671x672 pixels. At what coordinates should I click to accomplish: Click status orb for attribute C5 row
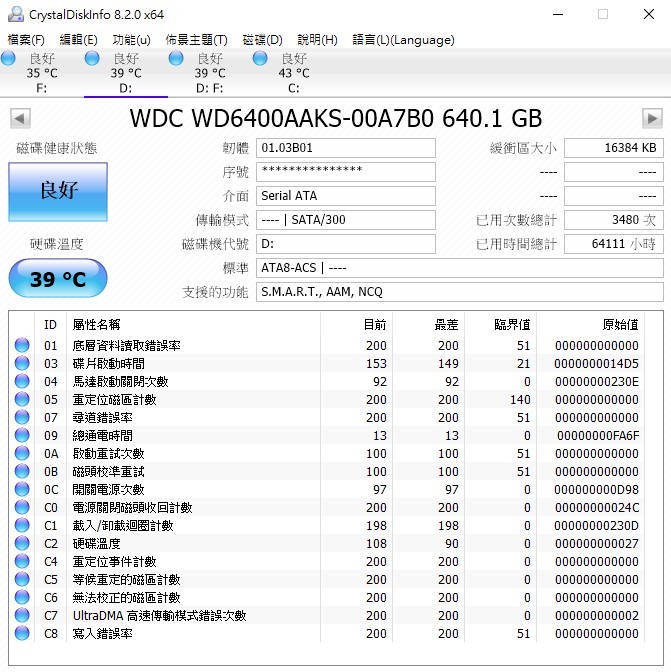(x=22, y=579)
